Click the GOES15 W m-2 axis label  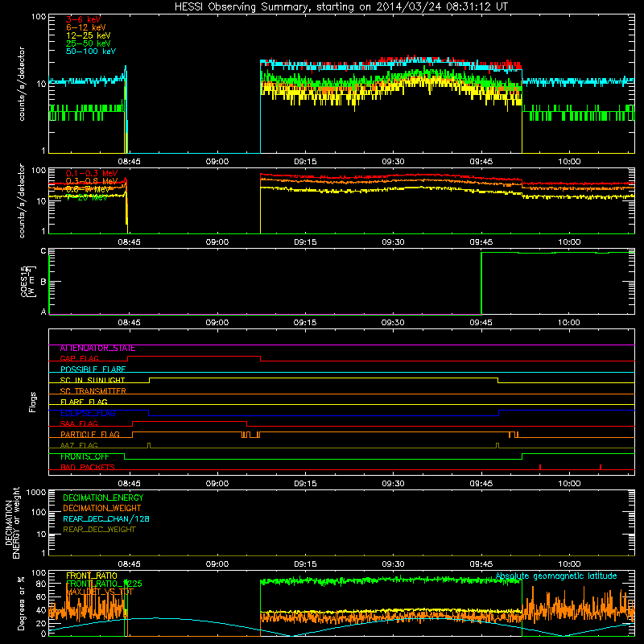pyautogui.click(x=28, y=281)
